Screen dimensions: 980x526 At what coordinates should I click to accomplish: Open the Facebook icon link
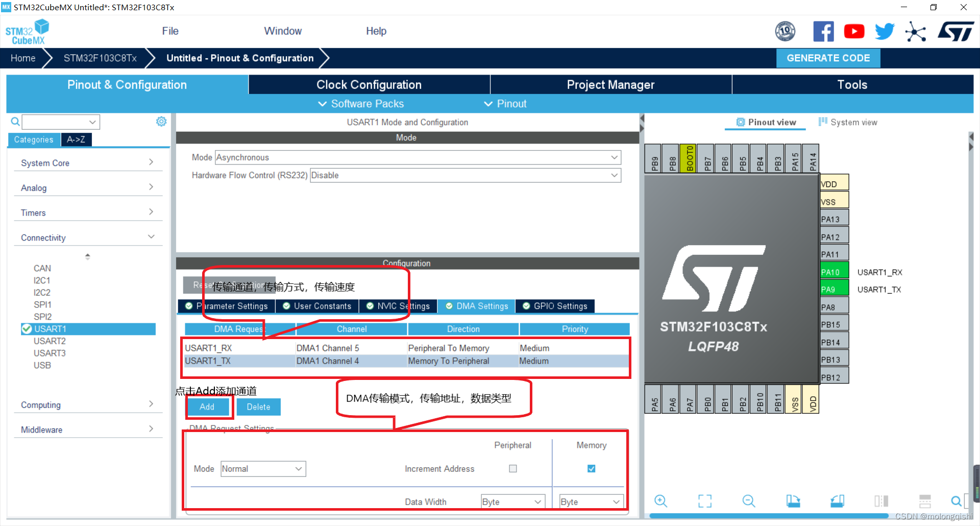[823, 32]
